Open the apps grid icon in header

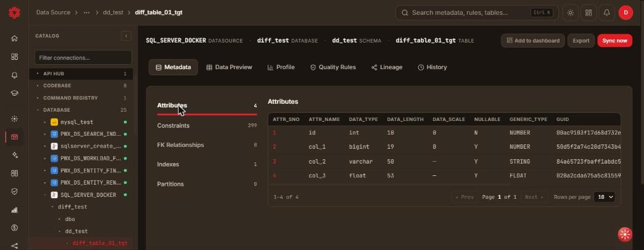[x=588, y=13]
